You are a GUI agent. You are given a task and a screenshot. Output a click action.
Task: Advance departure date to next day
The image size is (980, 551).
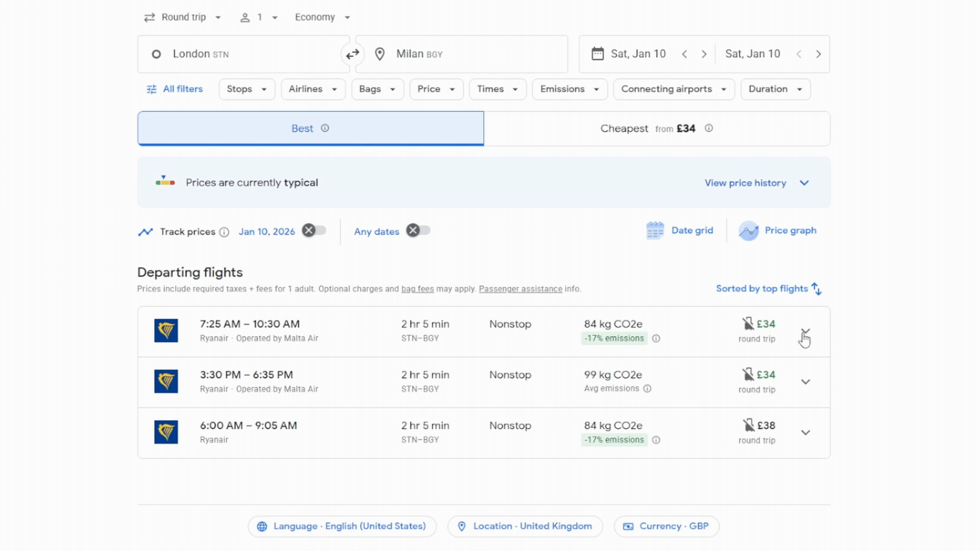pyautogui.click(x=704, y=54)
